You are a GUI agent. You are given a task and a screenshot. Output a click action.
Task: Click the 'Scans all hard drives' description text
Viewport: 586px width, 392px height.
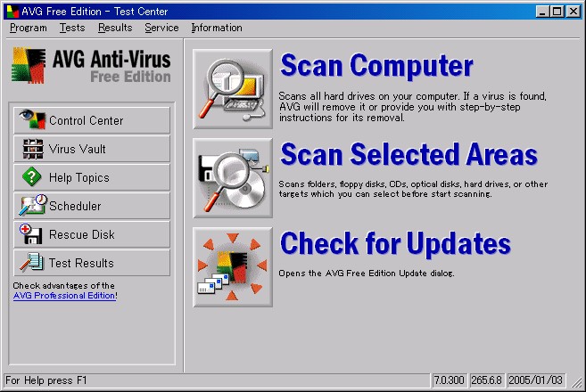tap(413, 107)
